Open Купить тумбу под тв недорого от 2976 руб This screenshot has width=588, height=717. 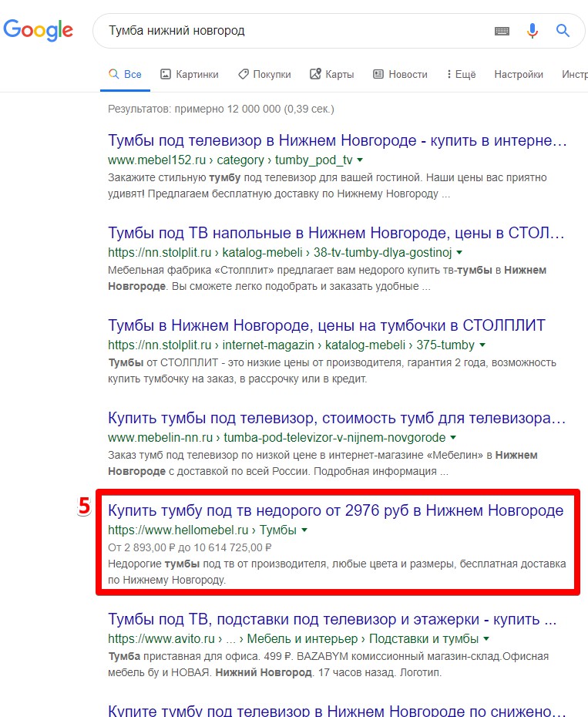[335, 510]
